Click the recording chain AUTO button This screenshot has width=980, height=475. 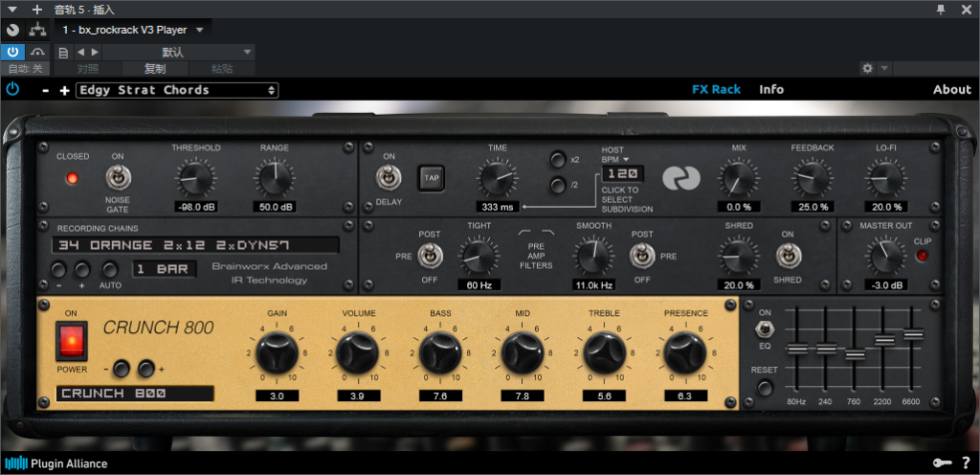110,270
